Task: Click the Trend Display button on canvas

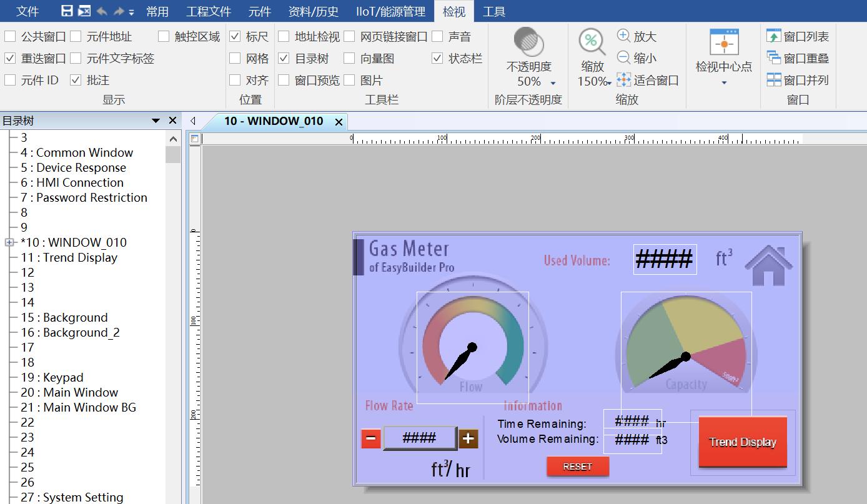Action: (743, 442)
